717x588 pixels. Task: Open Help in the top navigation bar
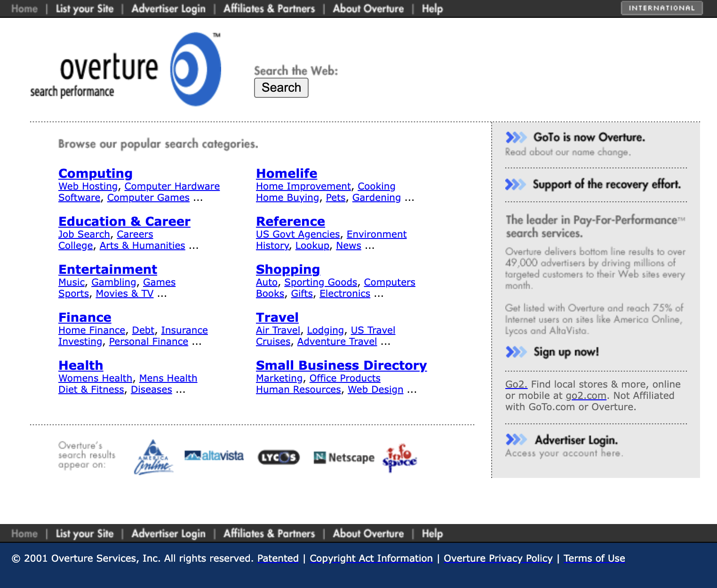pyautogui.click(x=432, y=8)
